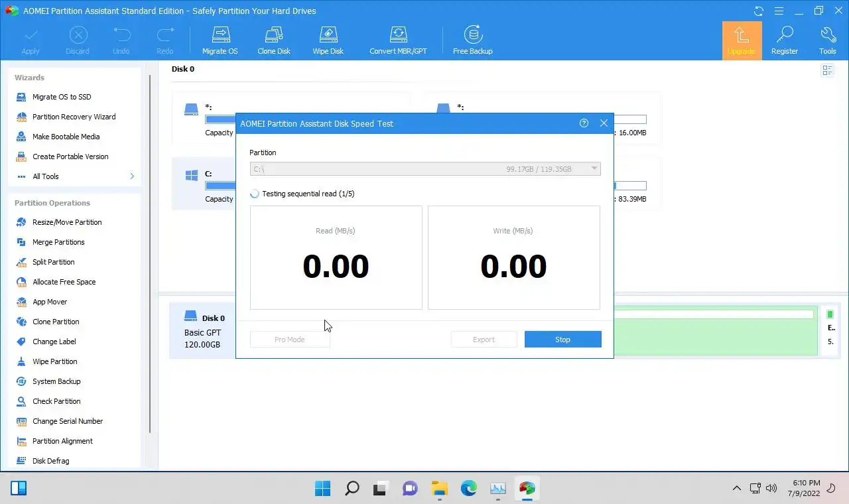
Task: Click the system tray volume icon
Action: [771, 489]
